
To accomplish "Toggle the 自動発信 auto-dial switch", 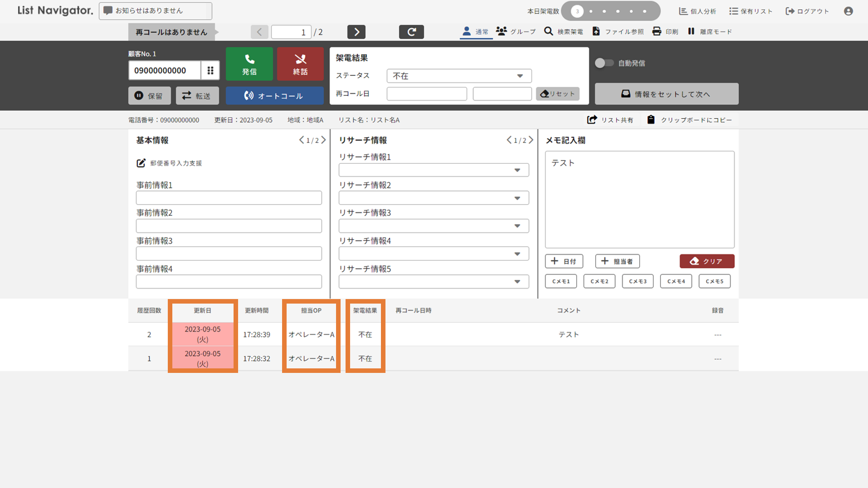I will point(604,63).
